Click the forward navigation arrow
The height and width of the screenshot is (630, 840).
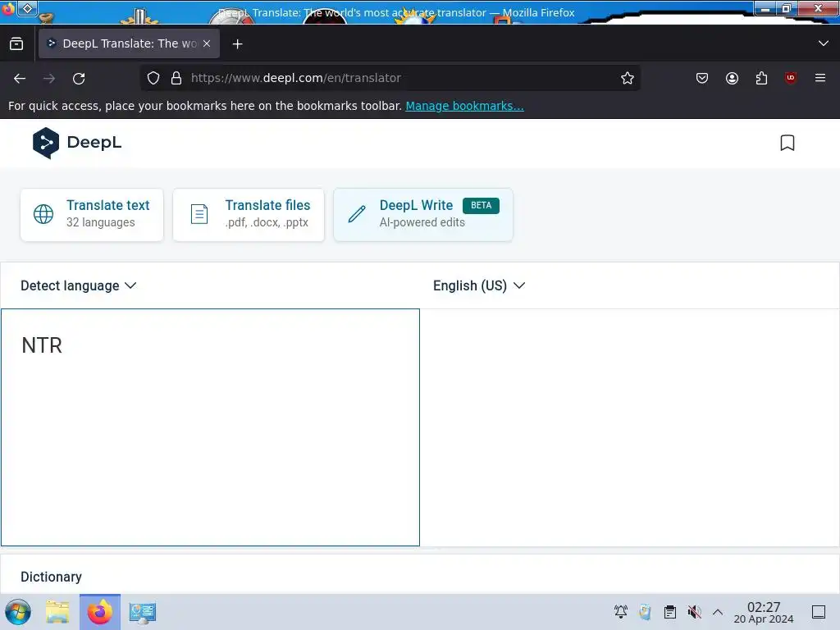(49, 78)
